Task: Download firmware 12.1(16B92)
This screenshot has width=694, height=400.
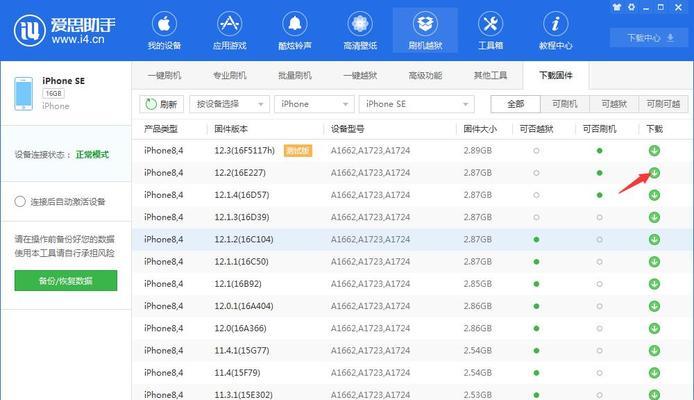Action: click(x=654, y=284)
